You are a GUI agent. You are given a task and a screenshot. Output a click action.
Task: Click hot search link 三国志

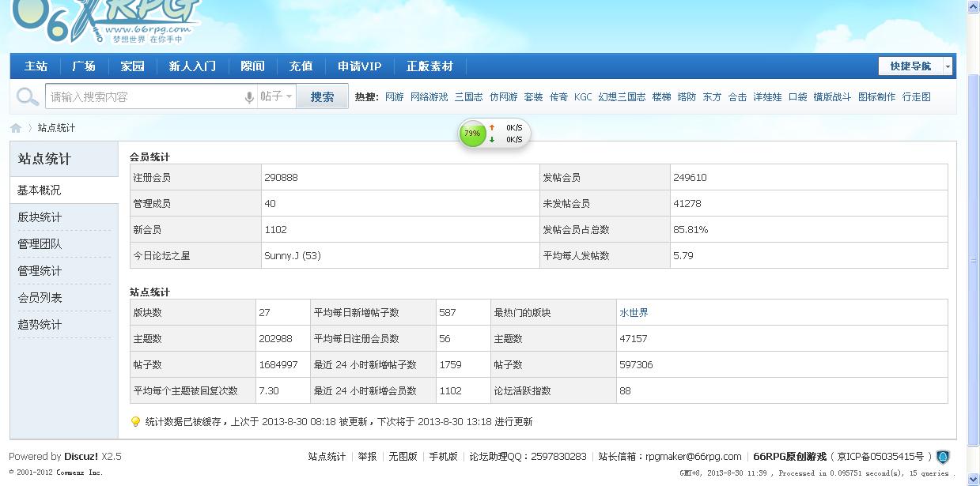point(469,97)
